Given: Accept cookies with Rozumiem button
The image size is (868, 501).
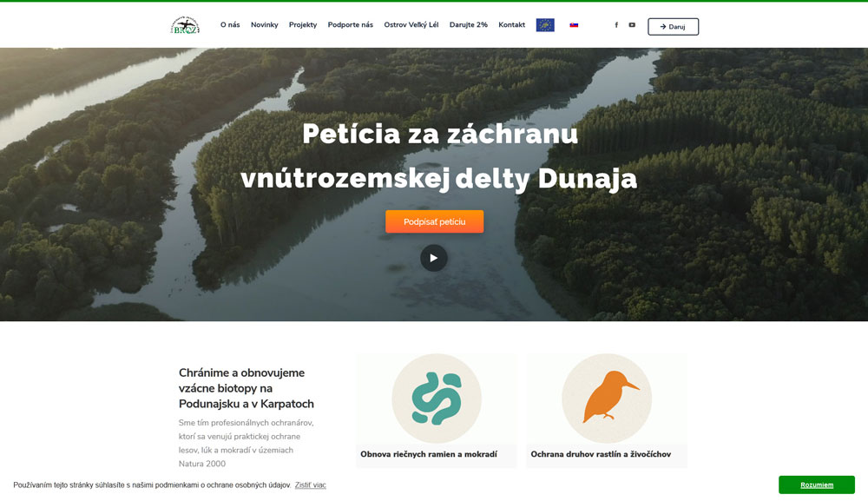Looking at the screenshot, I should (817, 485).
